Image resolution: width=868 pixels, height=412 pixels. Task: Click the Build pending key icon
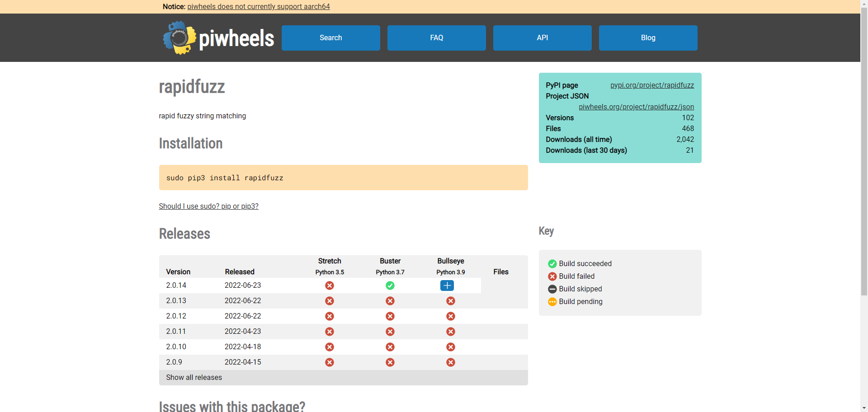(552, 302)
